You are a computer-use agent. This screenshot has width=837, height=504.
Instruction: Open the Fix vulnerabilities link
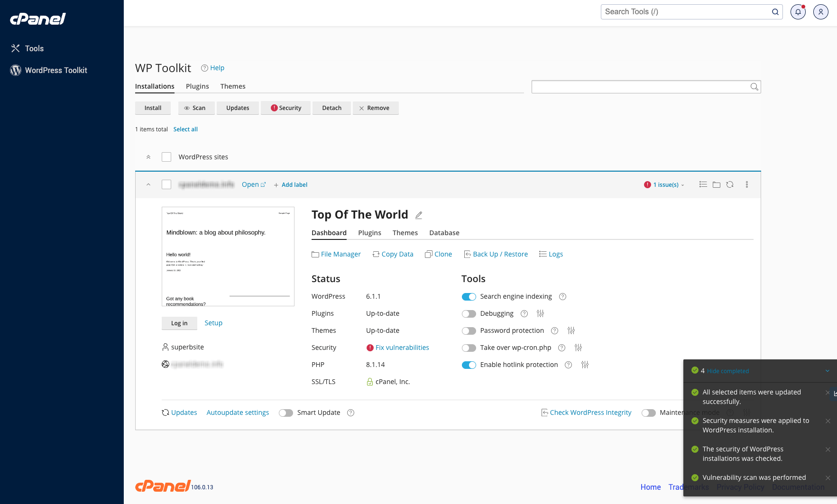[402, 348]
